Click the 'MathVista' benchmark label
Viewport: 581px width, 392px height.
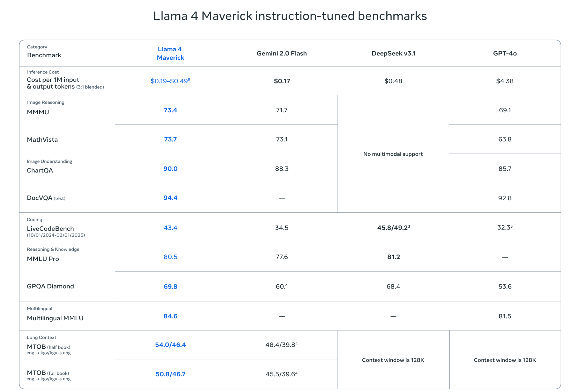(x=42, y=140)
